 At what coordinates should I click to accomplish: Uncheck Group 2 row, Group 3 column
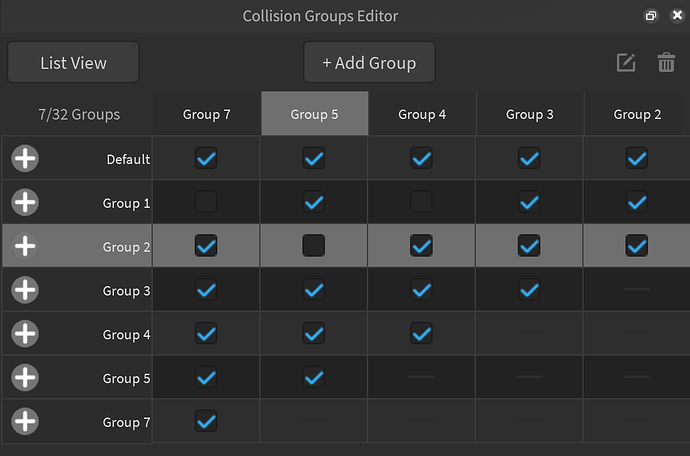tap(529, 246)
